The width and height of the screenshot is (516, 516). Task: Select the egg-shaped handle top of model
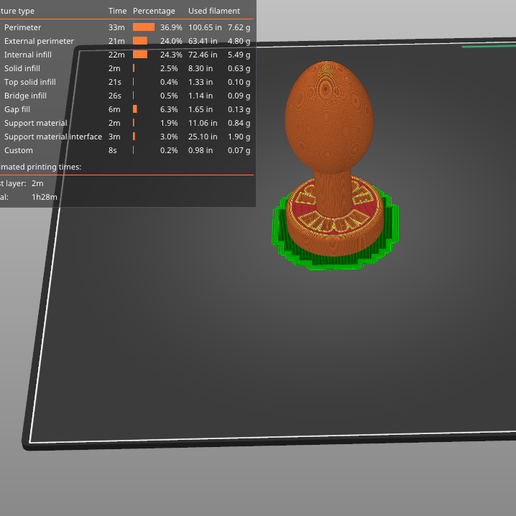click(x=329, y=117)
